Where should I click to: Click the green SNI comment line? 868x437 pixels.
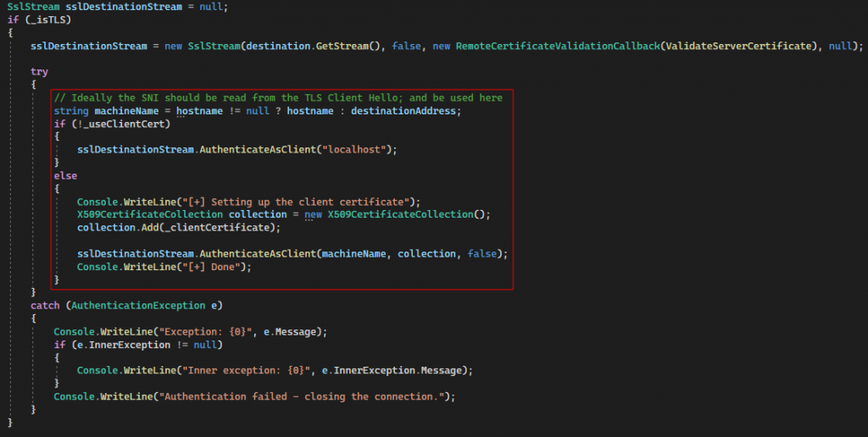coord(277,98)
